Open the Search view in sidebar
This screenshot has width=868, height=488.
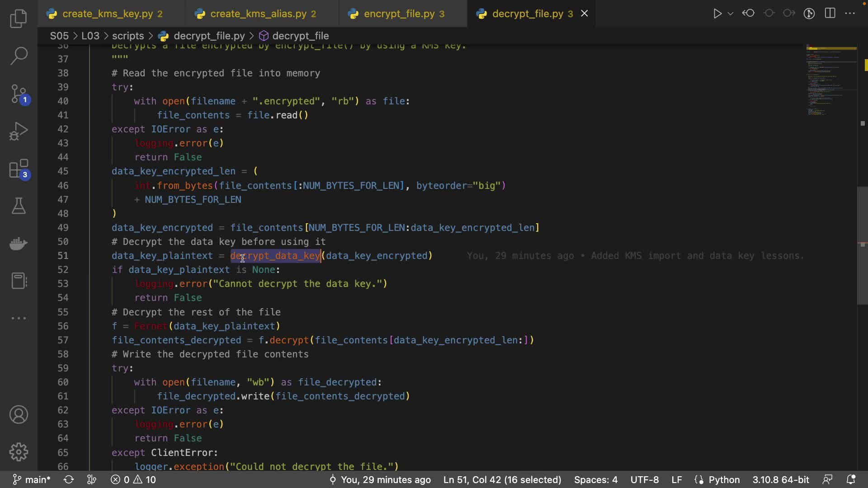[x=19, y=56]
